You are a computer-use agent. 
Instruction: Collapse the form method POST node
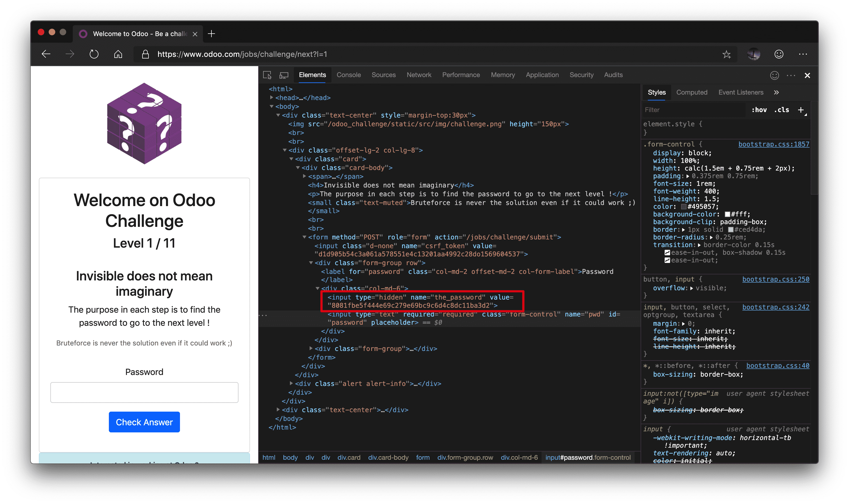point(304,237)
